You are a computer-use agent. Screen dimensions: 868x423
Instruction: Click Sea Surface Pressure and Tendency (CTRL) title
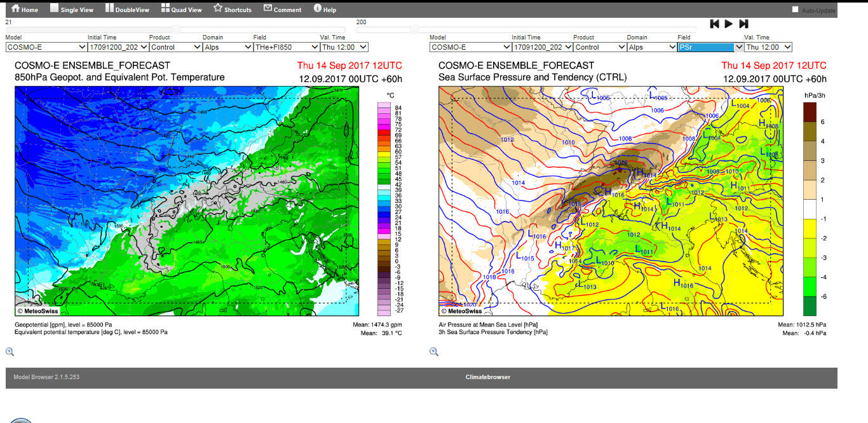[x=532, y=78]
